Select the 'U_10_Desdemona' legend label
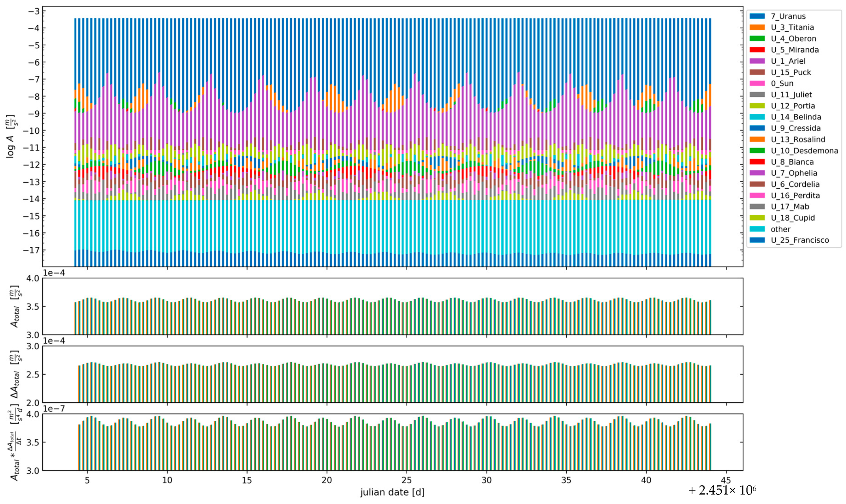The width and height of the screenshot is (846, 504). 804,151
